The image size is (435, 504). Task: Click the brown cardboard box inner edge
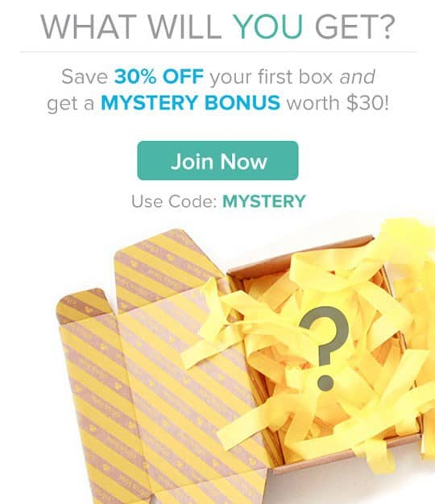(300, 254)
